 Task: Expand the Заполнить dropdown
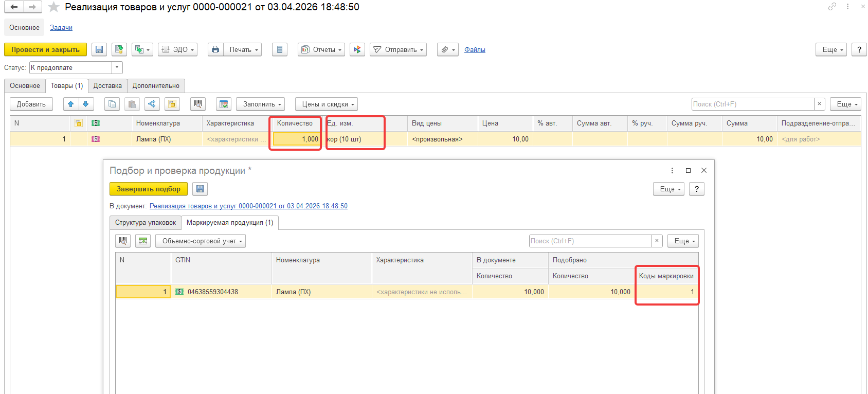pyautogui.click(x=262, y=104)
